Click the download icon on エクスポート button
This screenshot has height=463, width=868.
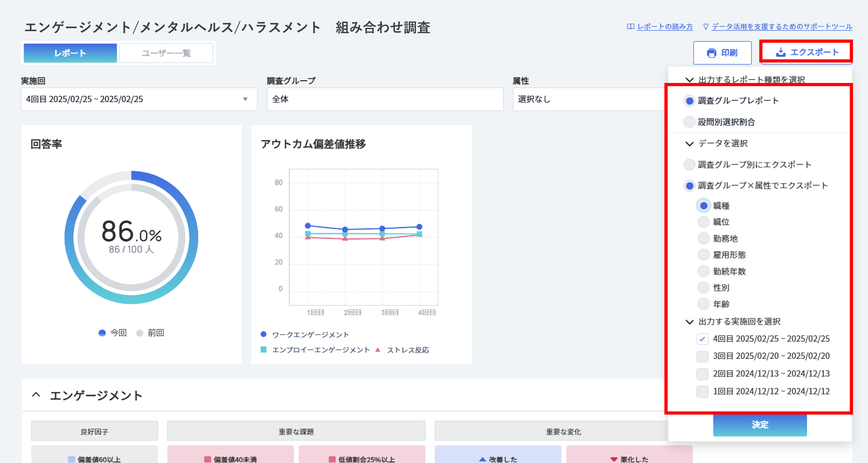pos(780,52)
